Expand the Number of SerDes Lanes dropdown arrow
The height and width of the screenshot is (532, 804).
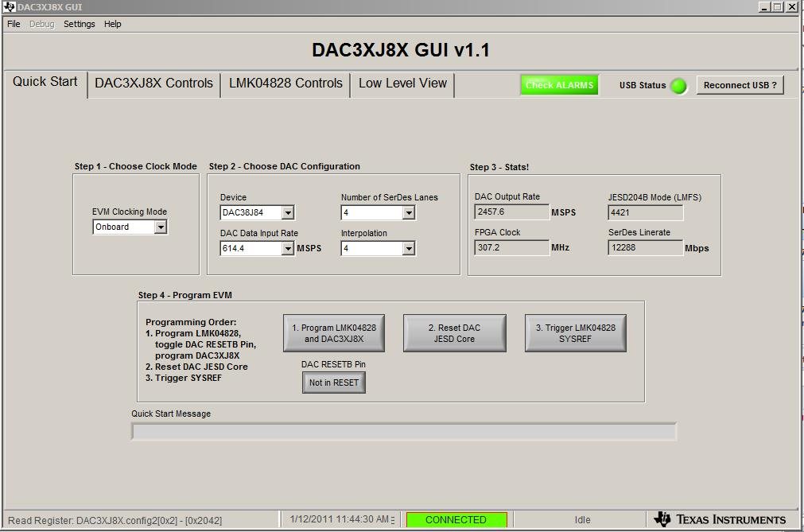[x=408, y=212]
